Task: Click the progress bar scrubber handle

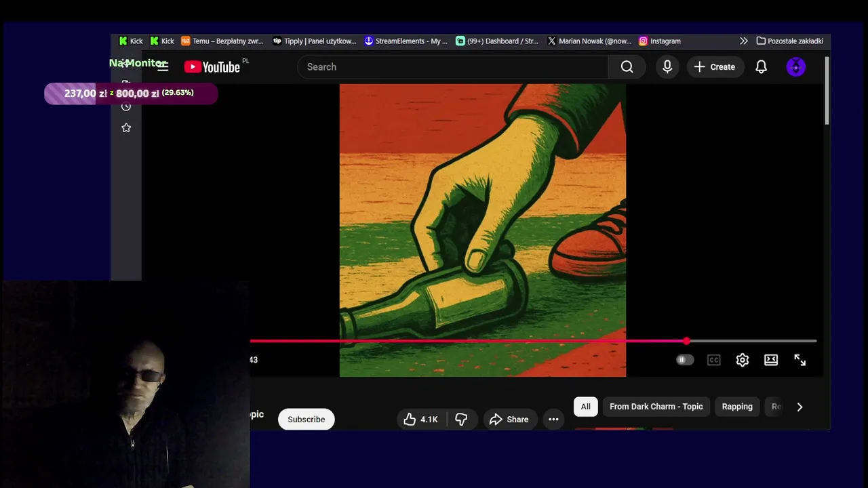Action: (x=686, y=341)
